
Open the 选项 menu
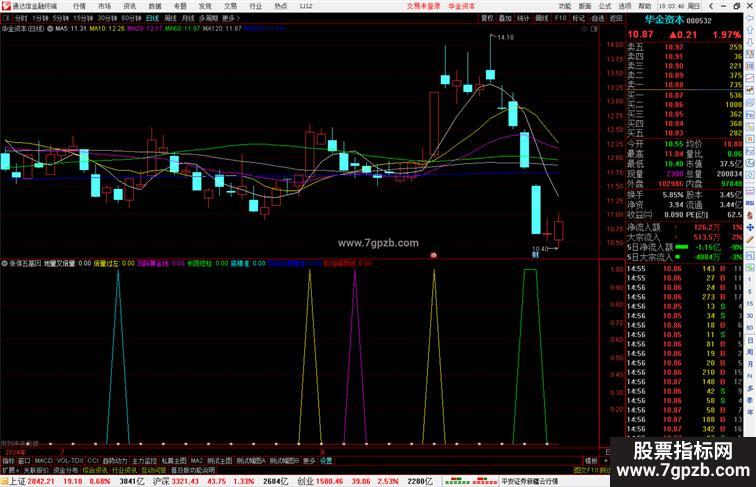point(625,6)
